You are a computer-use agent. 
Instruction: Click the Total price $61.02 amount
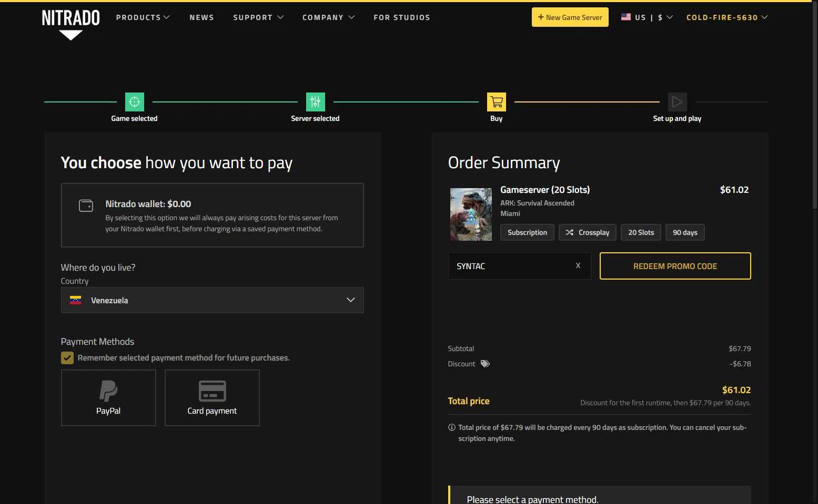point(736,390)
